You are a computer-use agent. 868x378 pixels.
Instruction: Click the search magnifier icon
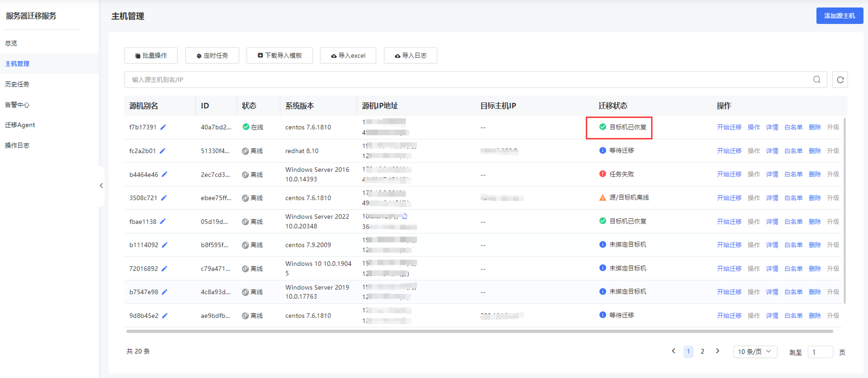point(817,79)
